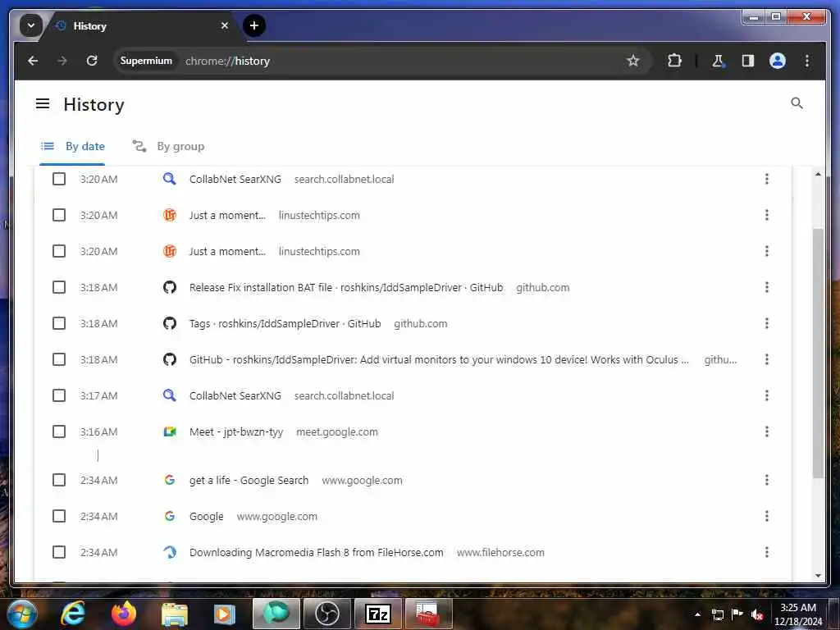Open Windows Media Player on taskbar
Screen dimensions: 840x630
coord(225,614)
